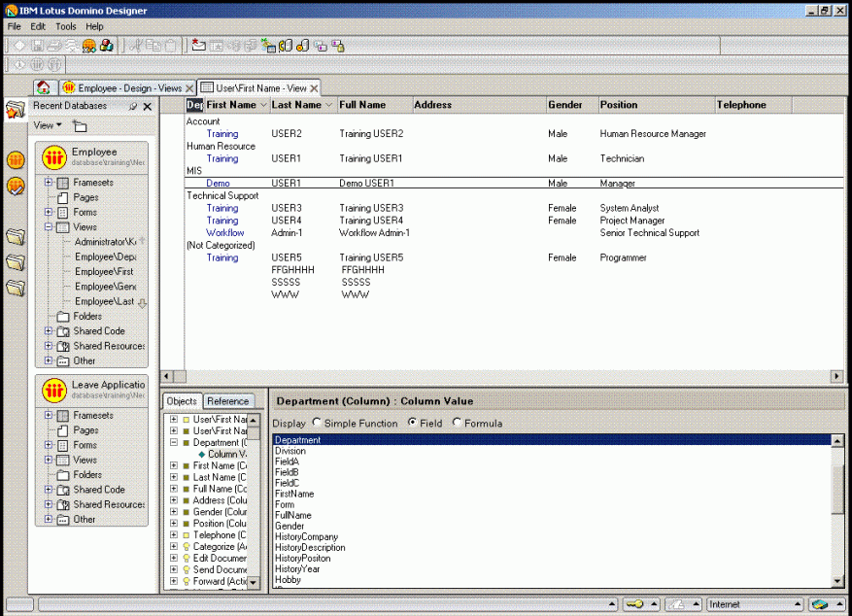Screen dimensions: 852x616
Task: Switch to the Objects tab
Action: coord(182,401)
